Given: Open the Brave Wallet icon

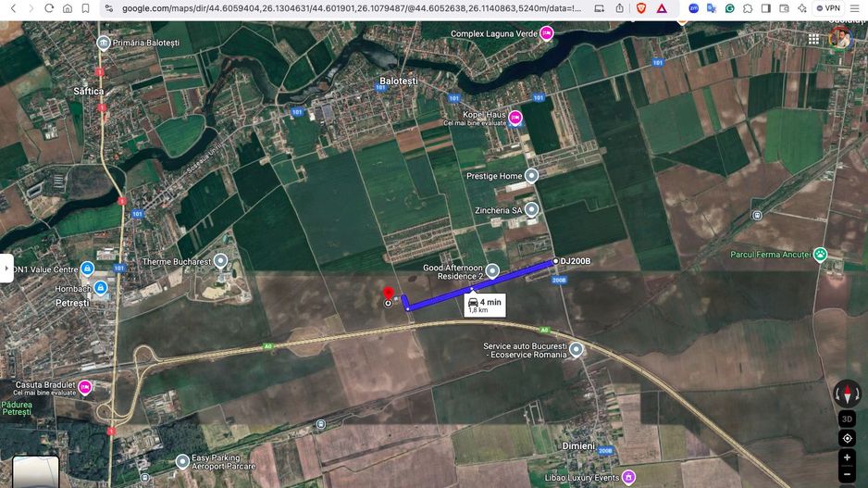Looking at the screenshot, I should coord(784,8).
